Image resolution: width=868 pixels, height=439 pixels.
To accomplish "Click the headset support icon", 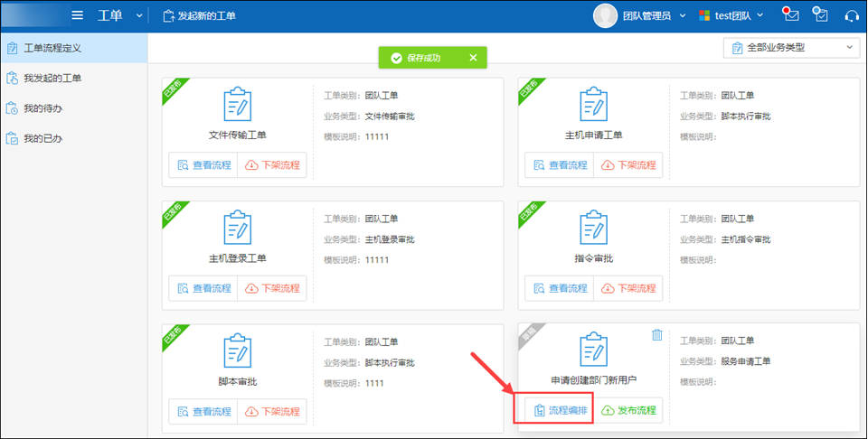I will pyautogui.click(x=851, y=15).
